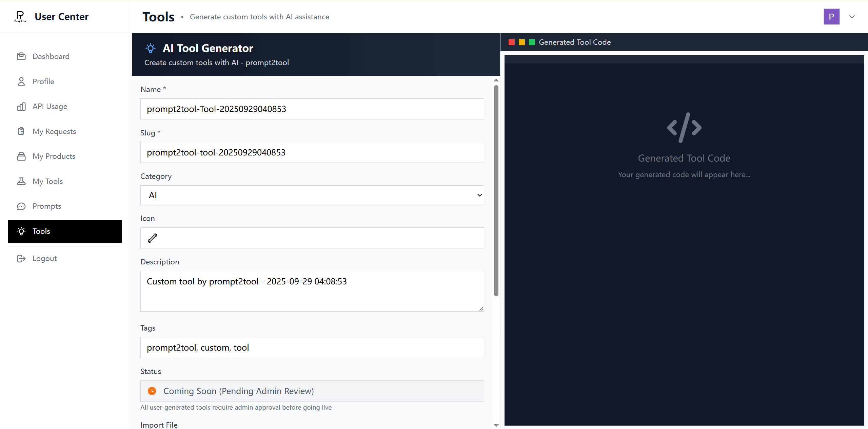The width and height of the screenshot is (868, 429).
Task: Click the wrench icon in the Icon field
Action: click(x=152, y=238)
